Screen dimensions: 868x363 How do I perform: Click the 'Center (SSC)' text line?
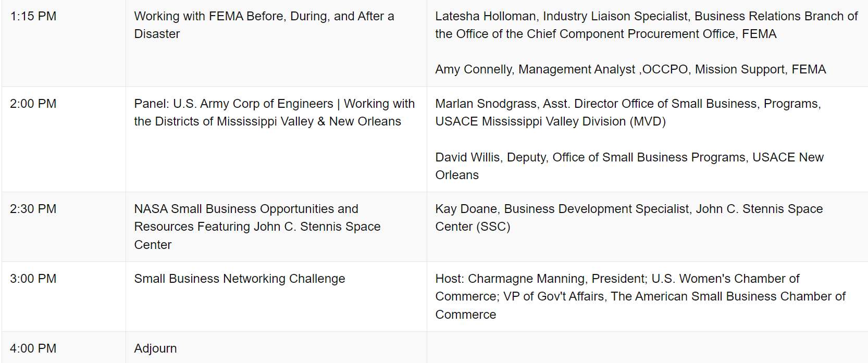coord(473,227)
